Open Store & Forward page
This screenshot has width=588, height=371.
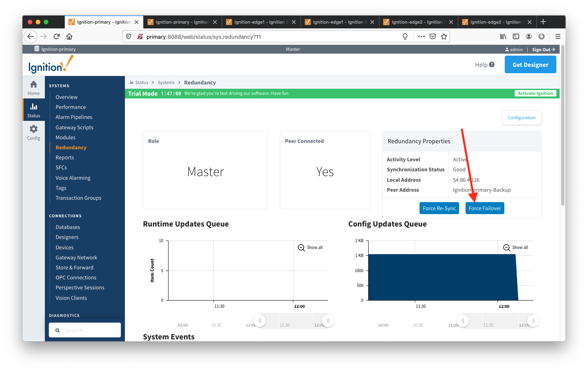tap(74, 267)
